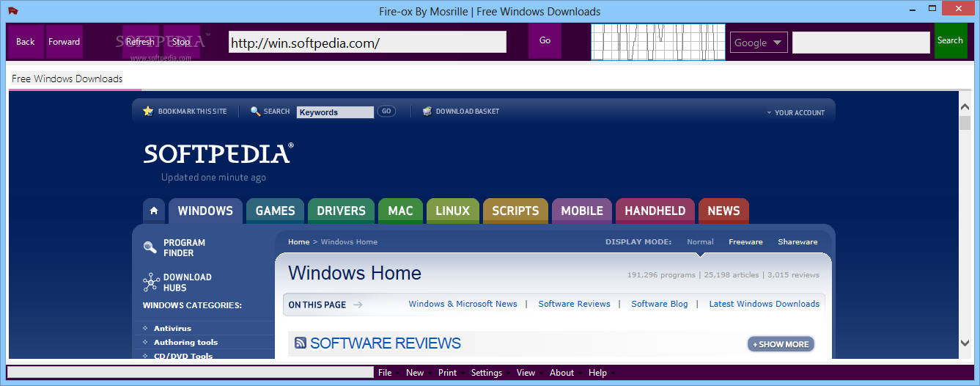Refresh the current page

pyautogui.click(x=140, y=42)
